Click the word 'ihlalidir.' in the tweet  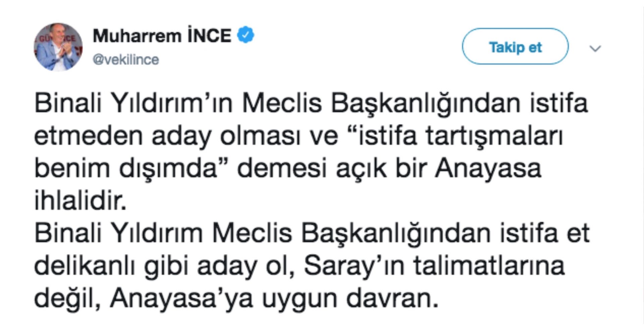click(x=80, y=201)
